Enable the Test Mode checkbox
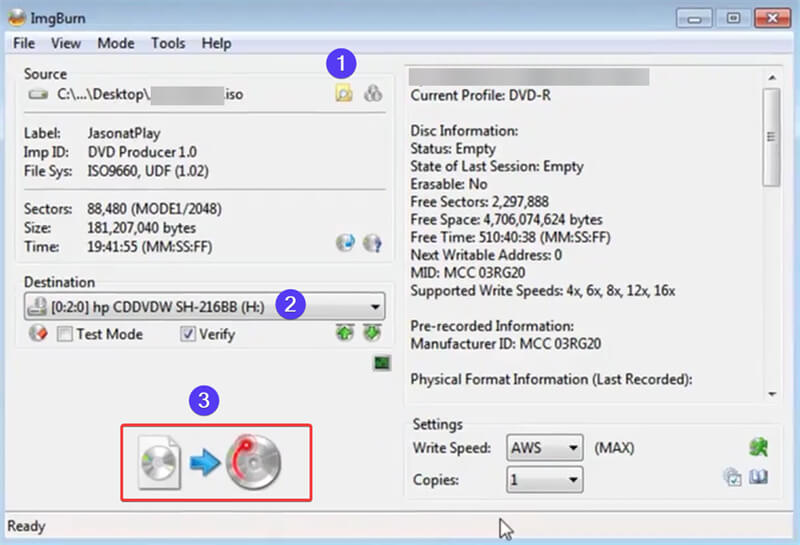The height and width of the screenshot is (545, 800). click(x=65, y=334)
